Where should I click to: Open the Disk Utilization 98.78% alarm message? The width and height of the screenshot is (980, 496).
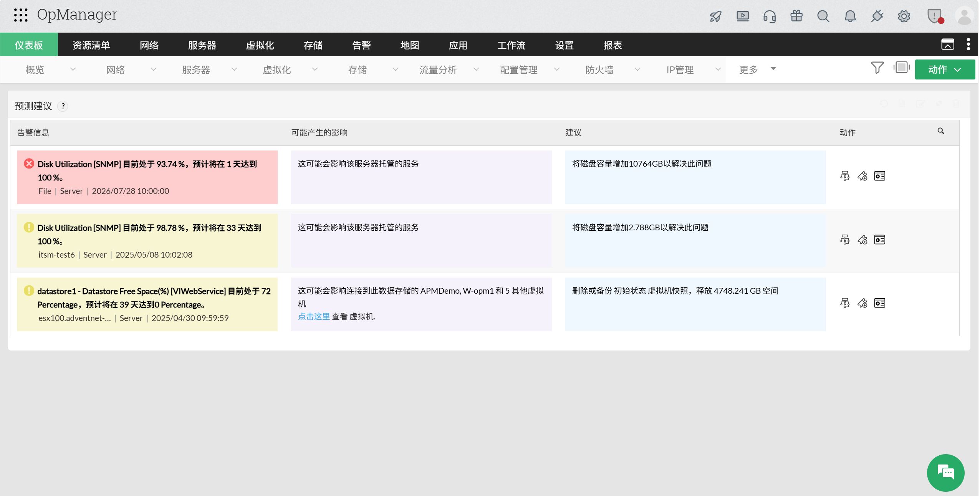(x=149, y=234)
